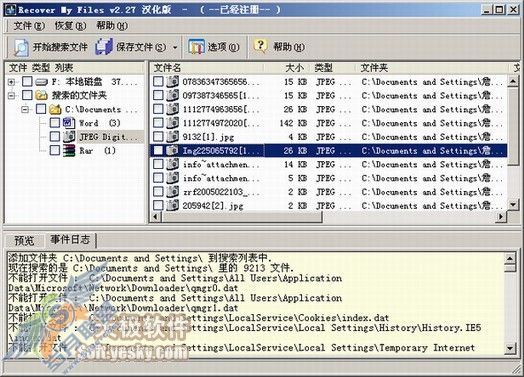The width and height of the screenshot is (524, 377).
Task: Click the file icon of 5 KB info~attachmen
Action: [172, 178]
